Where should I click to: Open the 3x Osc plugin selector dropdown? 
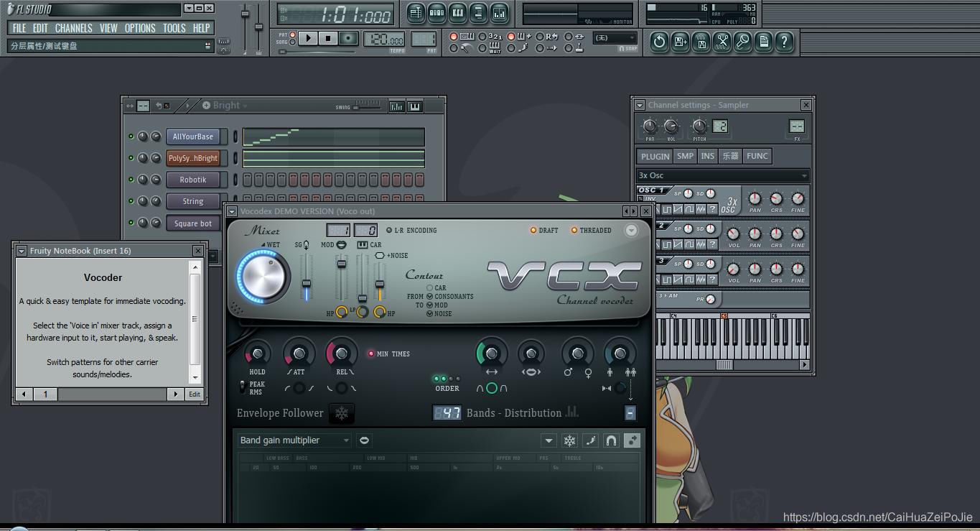(x=723, y=175)
